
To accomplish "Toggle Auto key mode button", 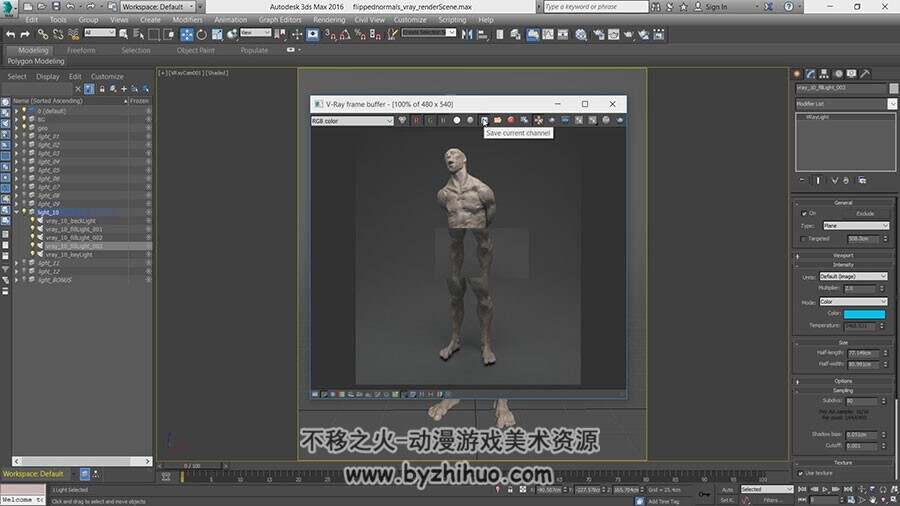I will [x=727, y=489].
